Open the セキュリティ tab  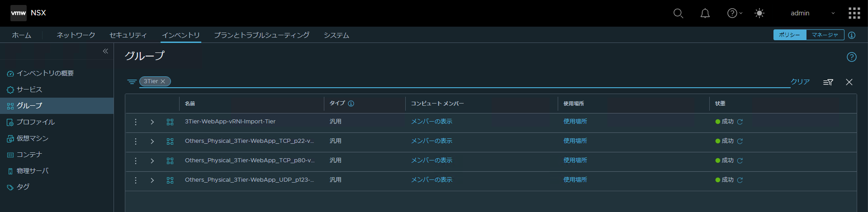click(x=128, y=35)
